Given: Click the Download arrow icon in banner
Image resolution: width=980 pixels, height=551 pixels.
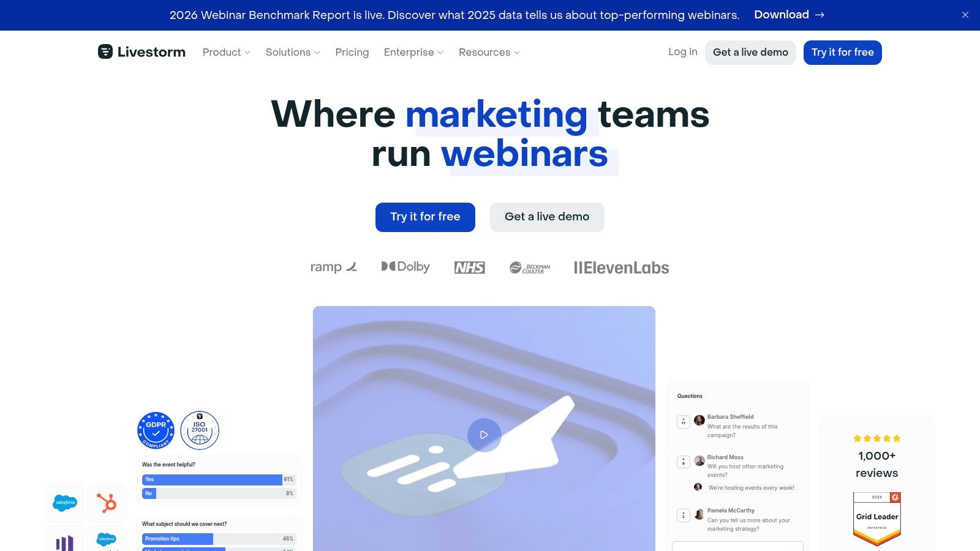Looking at the screenshot, I should 820,15.
